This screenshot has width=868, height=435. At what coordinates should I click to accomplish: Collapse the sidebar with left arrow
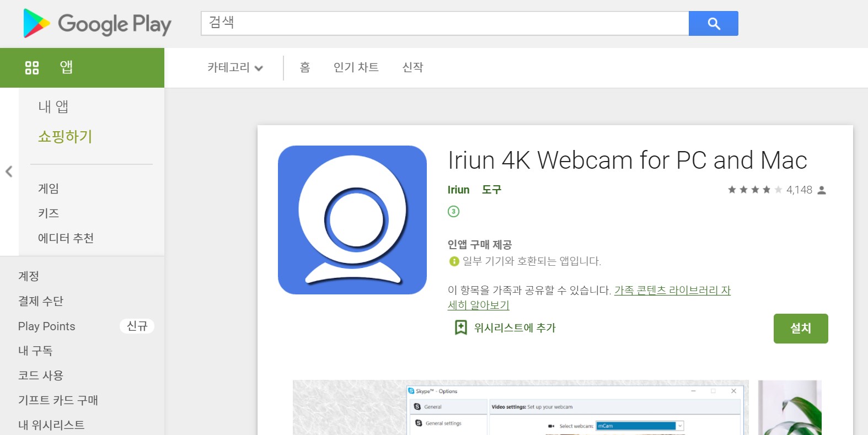point(9,171)
